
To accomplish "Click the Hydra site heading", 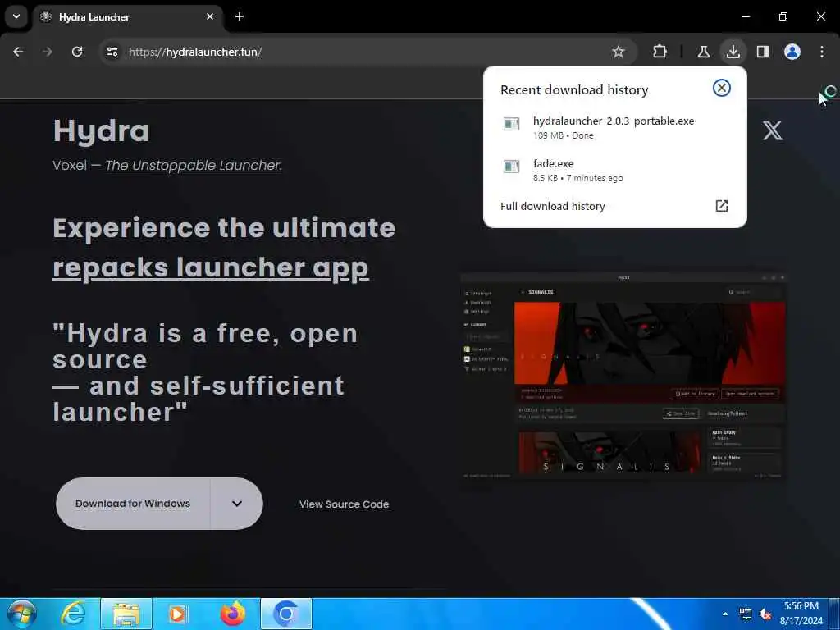I will pos(101,130).
